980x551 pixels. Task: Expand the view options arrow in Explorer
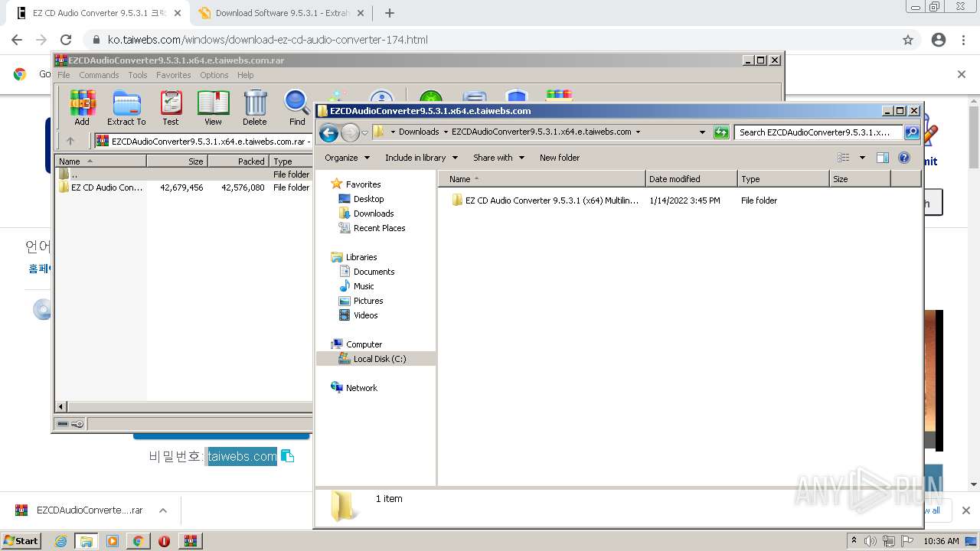tap(861, 158)
